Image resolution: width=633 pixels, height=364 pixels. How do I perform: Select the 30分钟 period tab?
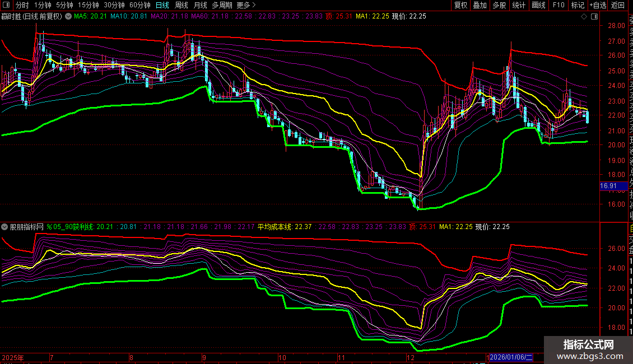pos(114,5)
